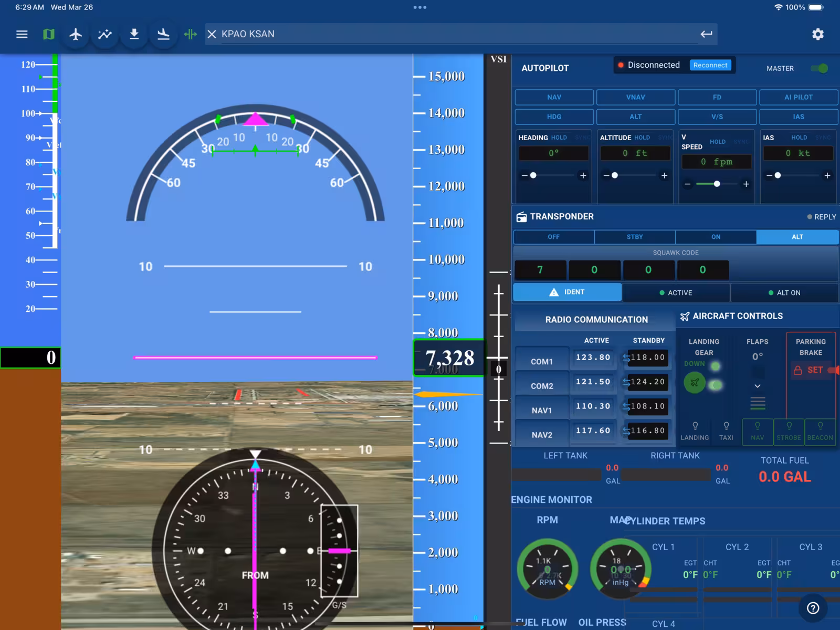The height and width of the screenshot is (630, 840).
Task: Open settings gear icon
Action: tap(817, 34)
